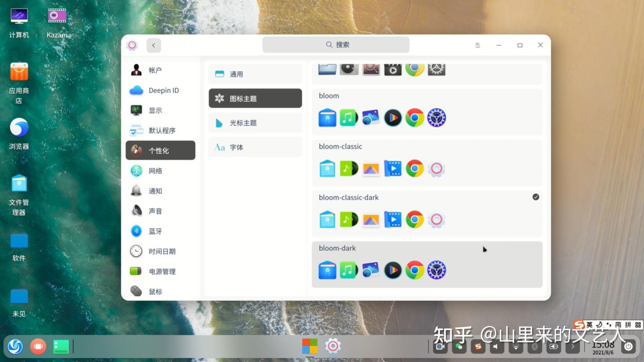Click 拼 pinyin mode in Sogou bar
This screenshot has height=362, width=644.
(628, 325)
